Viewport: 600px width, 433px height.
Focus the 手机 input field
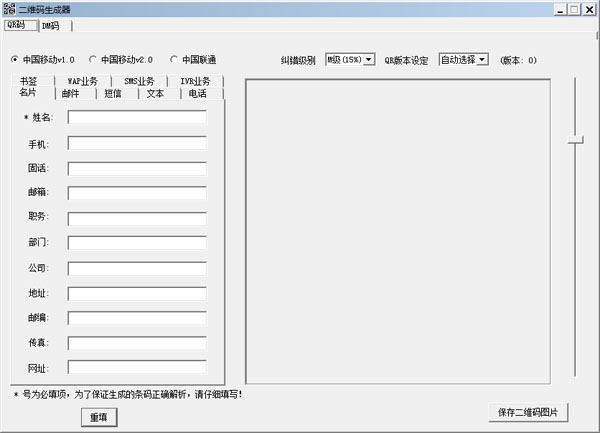137,143
